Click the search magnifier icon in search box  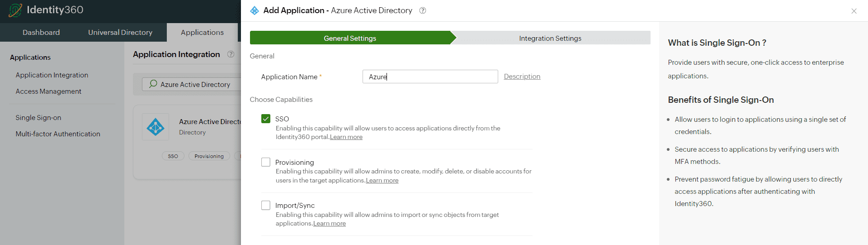pos(153,84)
